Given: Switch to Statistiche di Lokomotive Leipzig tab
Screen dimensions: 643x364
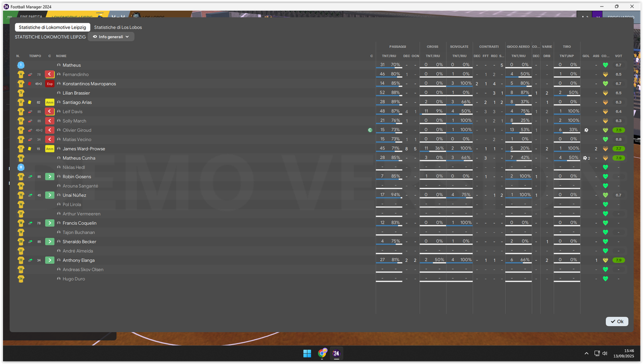Looking at the screenshot, I should coord(52,27).
